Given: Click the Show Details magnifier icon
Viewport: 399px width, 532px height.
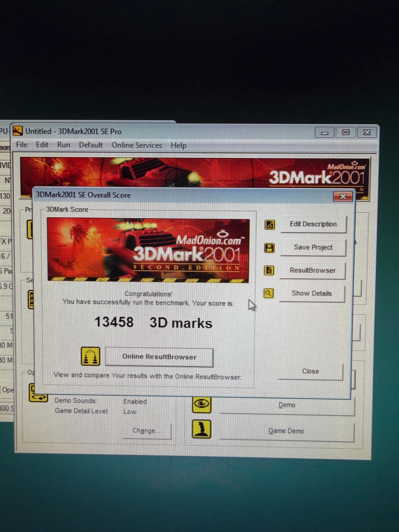Looking at the screenshot, I should pos(269,293).
